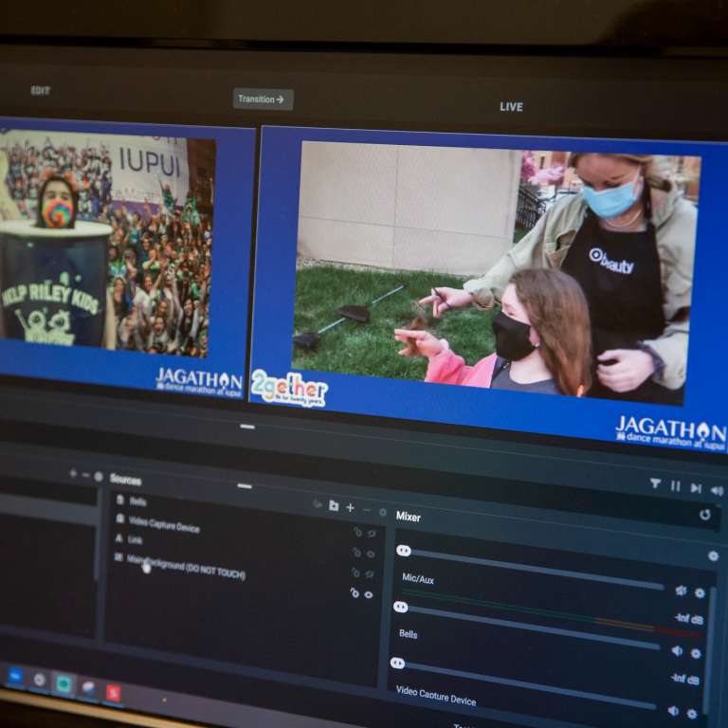The height and width of the screenshot is (728, 728).
Task: Select the Bells source
Action: tap(137, 501)
